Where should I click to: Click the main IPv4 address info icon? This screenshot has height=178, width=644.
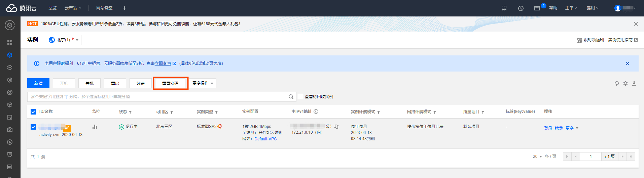(316, 112)
